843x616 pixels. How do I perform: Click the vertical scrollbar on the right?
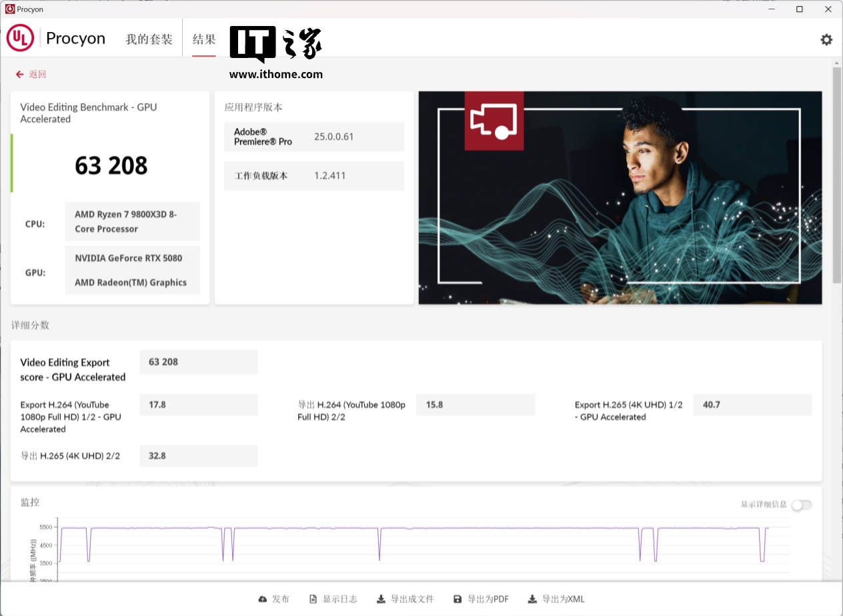coord(837,175)
